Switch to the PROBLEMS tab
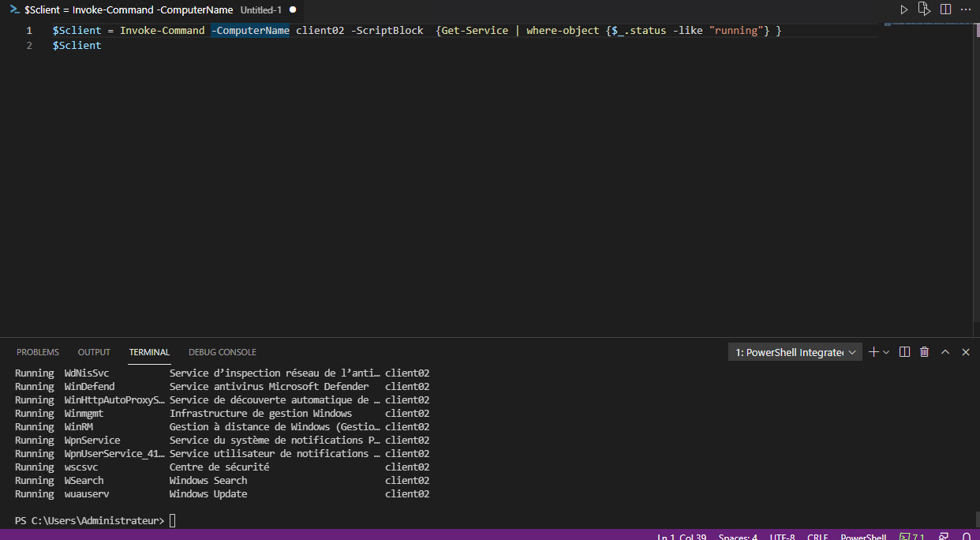The height and width of the screenshot is (540, 980). [38, 351]
